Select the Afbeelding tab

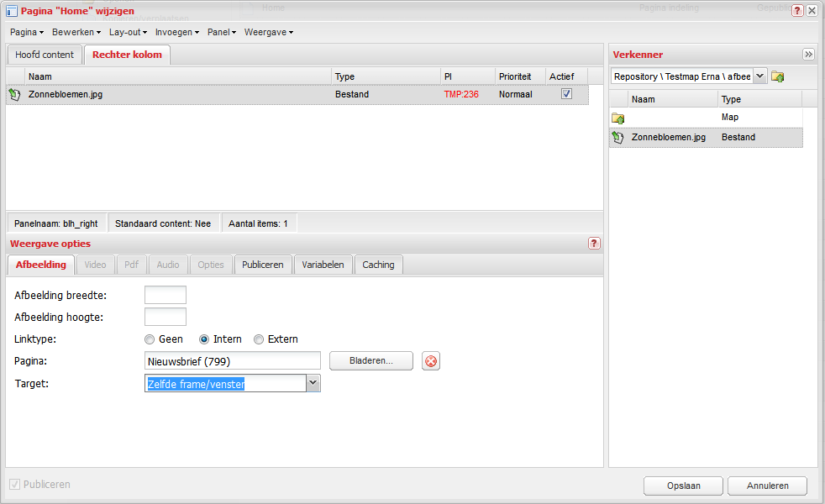pos(41,265)
